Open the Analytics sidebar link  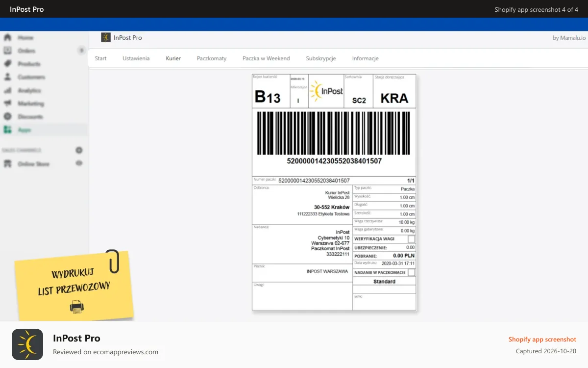coord(29,90)
